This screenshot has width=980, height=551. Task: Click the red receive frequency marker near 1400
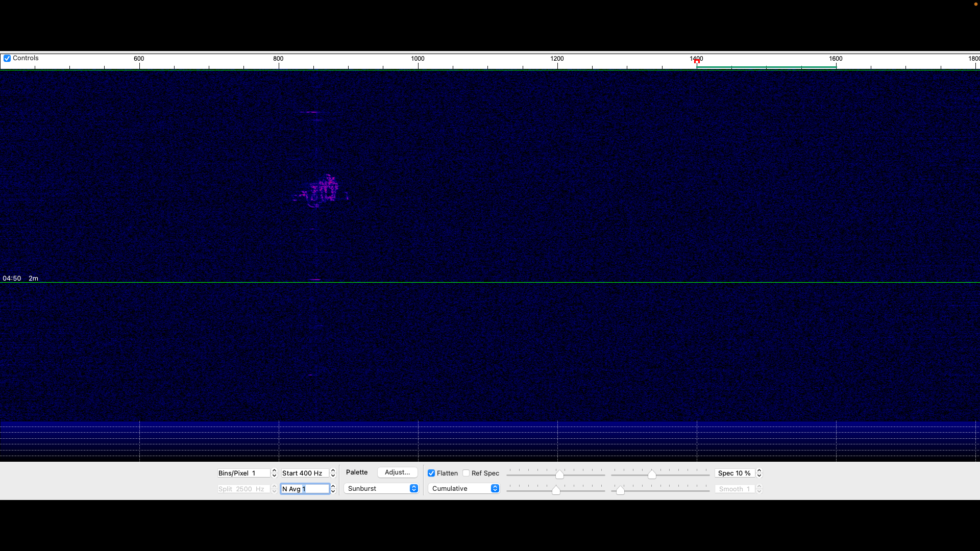pyautogui.click(x=697, y=61)
